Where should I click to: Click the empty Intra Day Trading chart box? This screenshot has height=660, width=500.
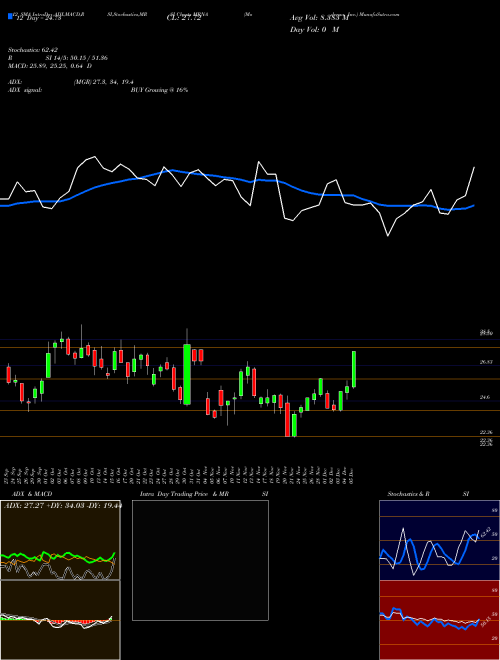point(200,560)
